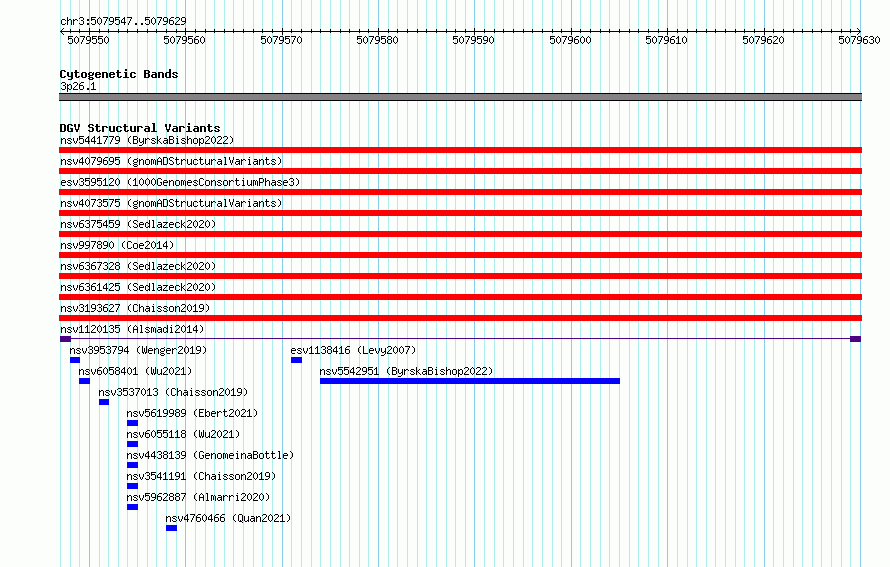890x567 pixels.
Task: Click nsv5542951 (ByrskaBishop2022) label
Action: pos(406,371)
